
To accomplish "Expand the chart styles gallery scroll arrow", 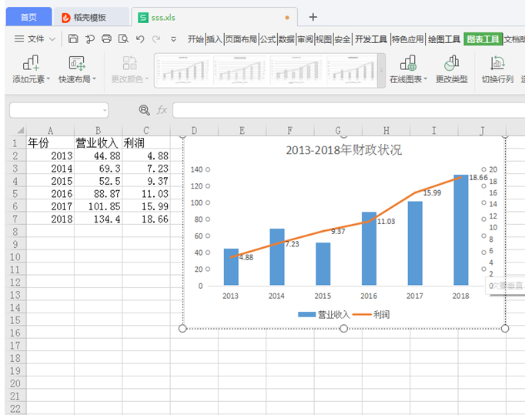I will (381, 71).
